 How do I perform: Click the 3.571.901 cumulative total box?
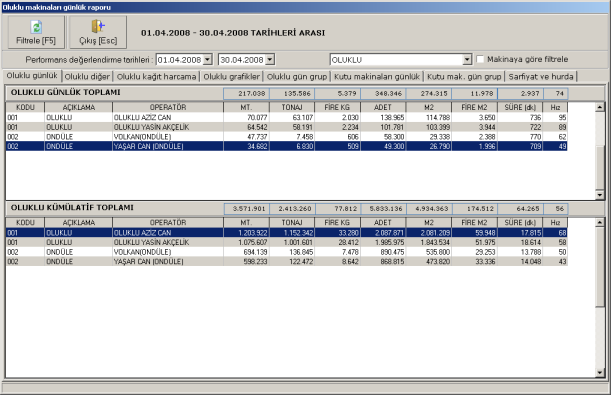[x=246, y=209]
